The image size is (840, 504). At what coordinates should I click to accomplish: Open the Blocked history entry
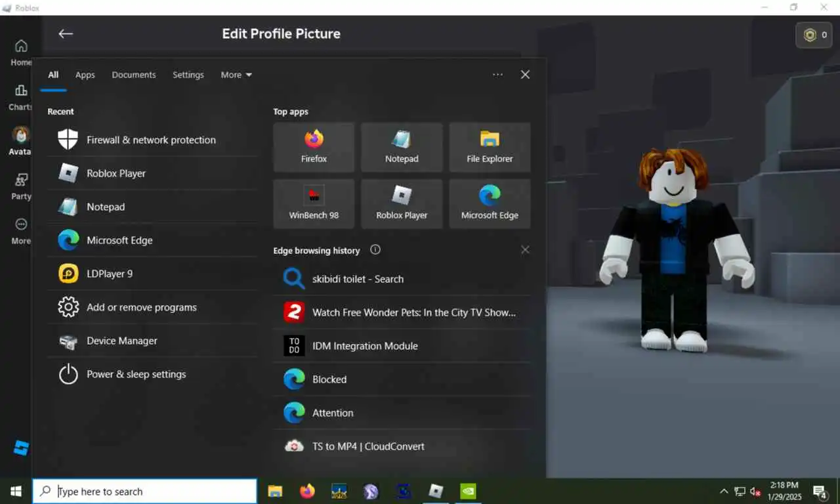click(402, 379)
